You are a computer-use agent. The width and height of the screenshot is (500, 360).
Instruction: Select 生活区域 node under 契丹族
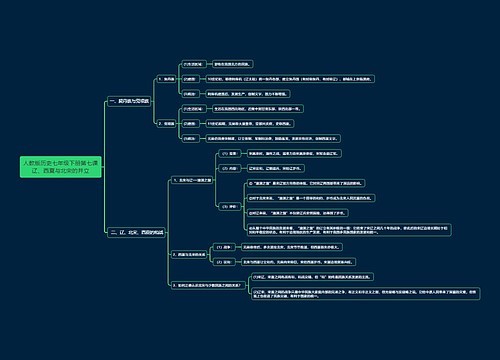193,64
